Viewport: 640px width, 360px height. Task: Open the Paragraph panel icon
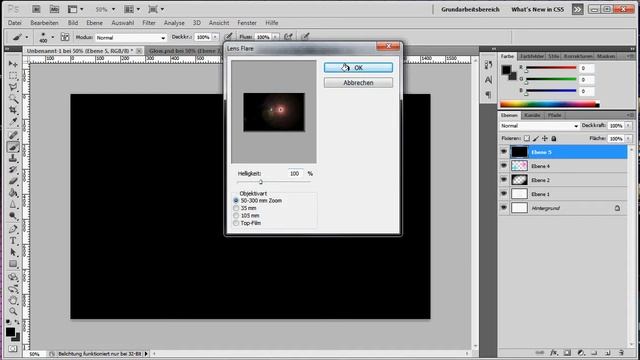(488, 95)
